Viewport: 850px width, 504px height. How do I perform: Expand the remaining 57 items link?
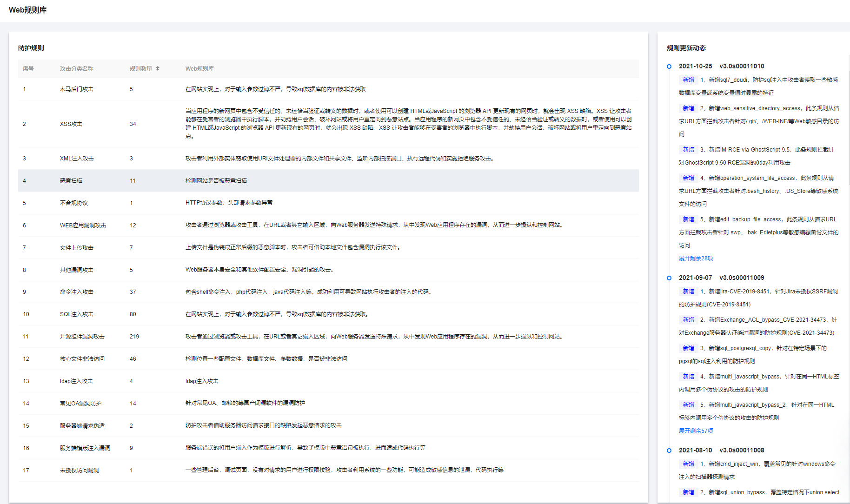click(696, 431)
